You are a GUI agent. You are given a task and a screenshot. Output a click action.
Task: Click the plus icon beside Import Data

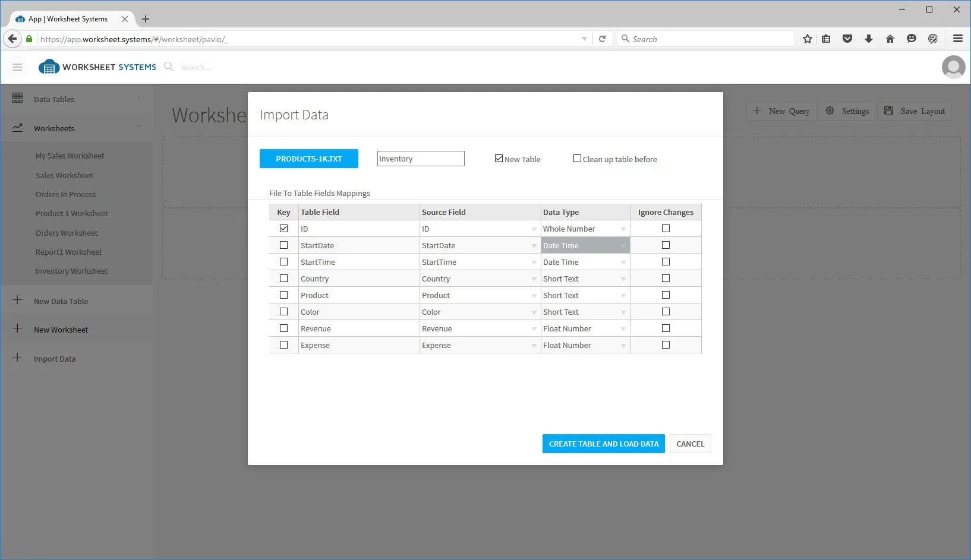pyautogui.click(x=17, y=357)
